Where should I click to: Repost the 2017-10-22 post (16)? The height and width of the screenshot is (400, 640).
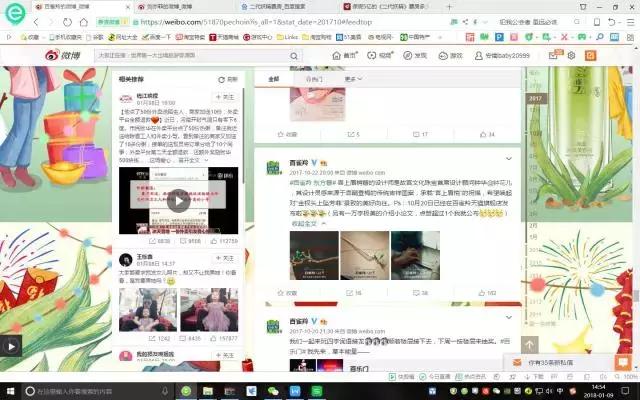click(353, 293)
